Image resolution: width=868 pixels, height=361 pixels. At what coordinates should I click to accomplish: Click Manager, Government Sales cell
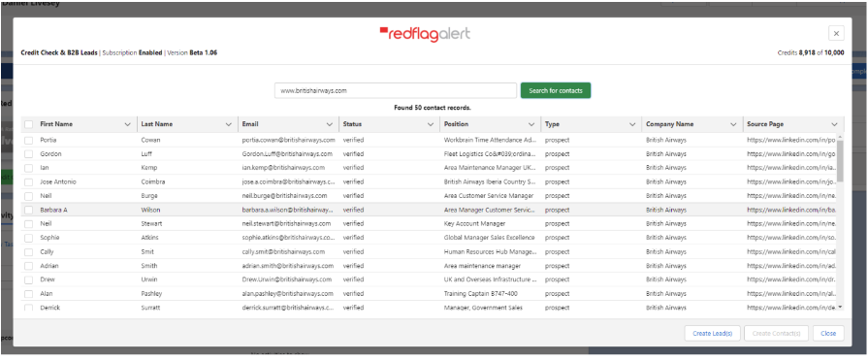point(483,308)
